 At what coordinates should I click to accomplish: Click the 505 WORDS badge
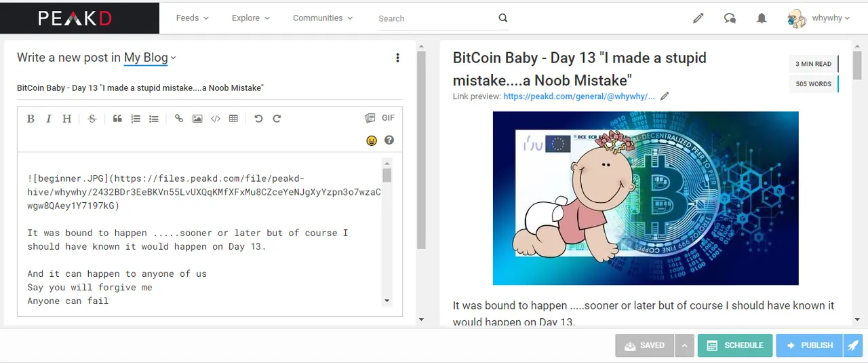pyautogui.click(x=814, y=84)
